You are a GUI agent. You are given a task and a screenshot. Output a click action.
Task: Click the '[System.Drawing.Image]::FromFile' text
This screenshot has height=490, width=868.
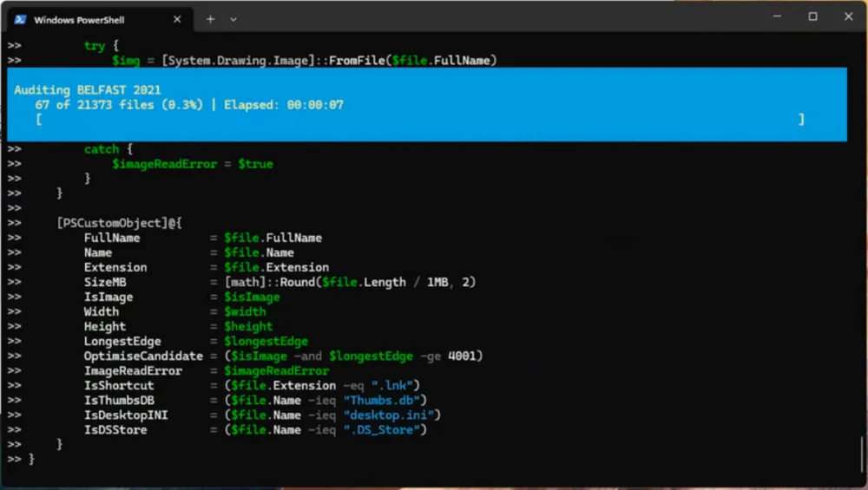pos(273,61)
